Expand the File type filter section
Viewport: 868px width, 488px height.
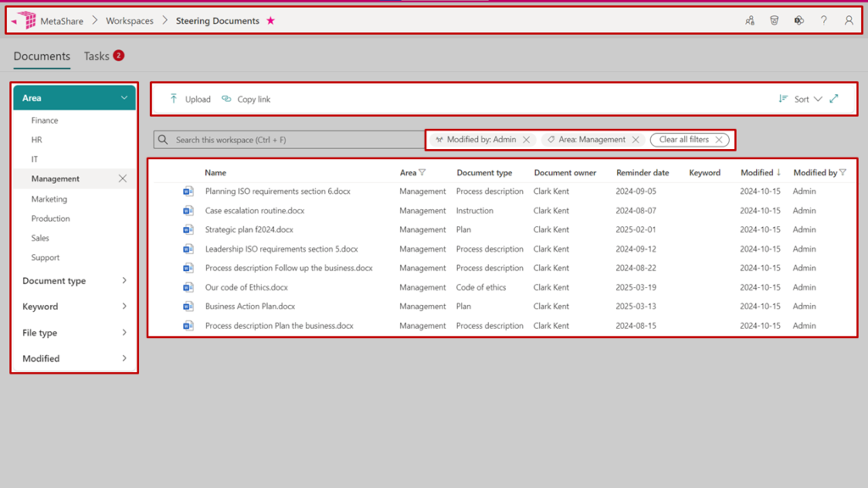74,333
